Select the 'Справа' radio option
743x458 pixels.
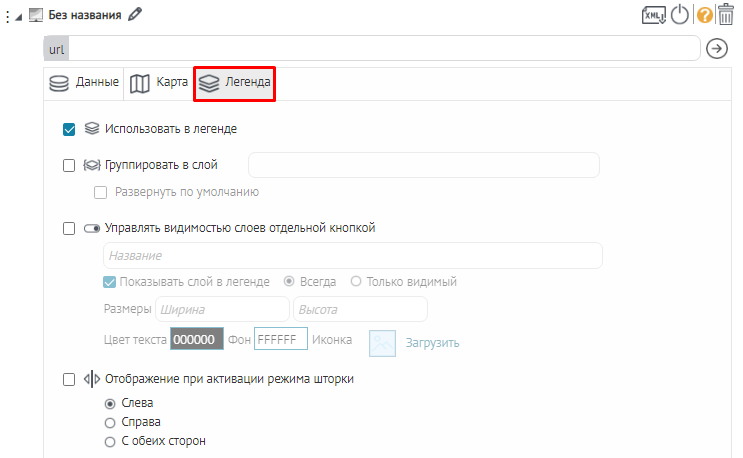point(110,423)
